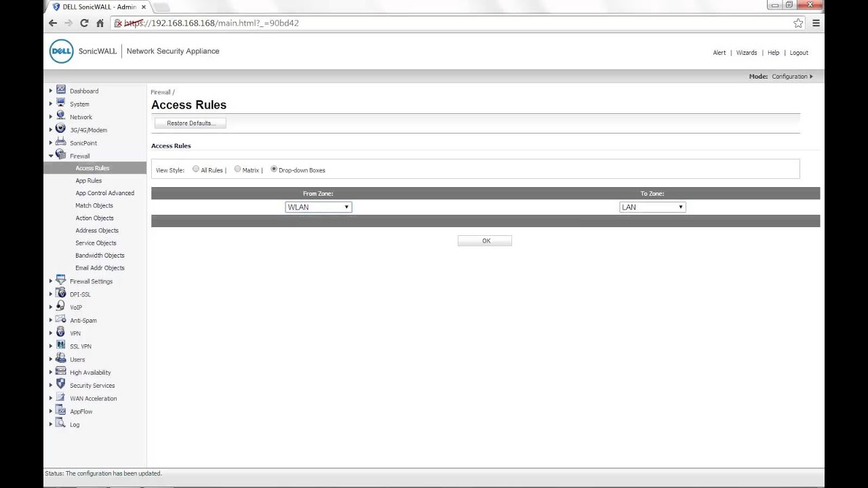Select the All Rules view style
This screenshot has height=488, width=868.
tap(196, 169)
